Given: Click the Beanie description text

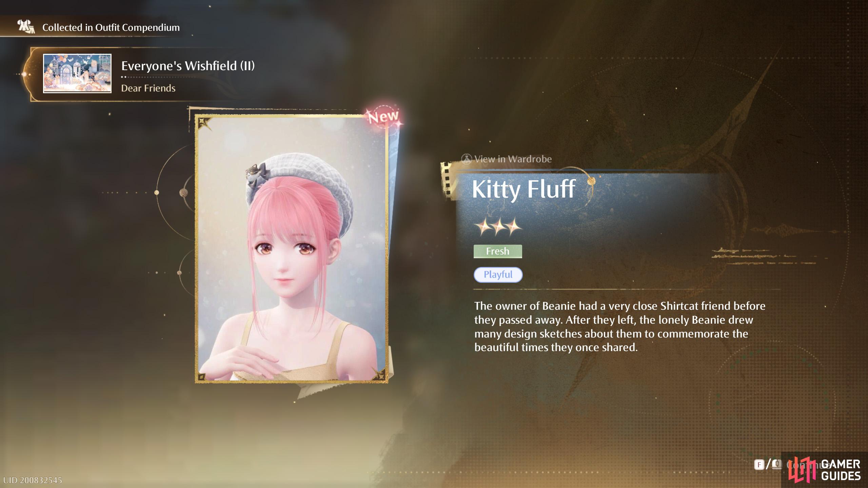Looking at the screenshot, I should point(620,327).
